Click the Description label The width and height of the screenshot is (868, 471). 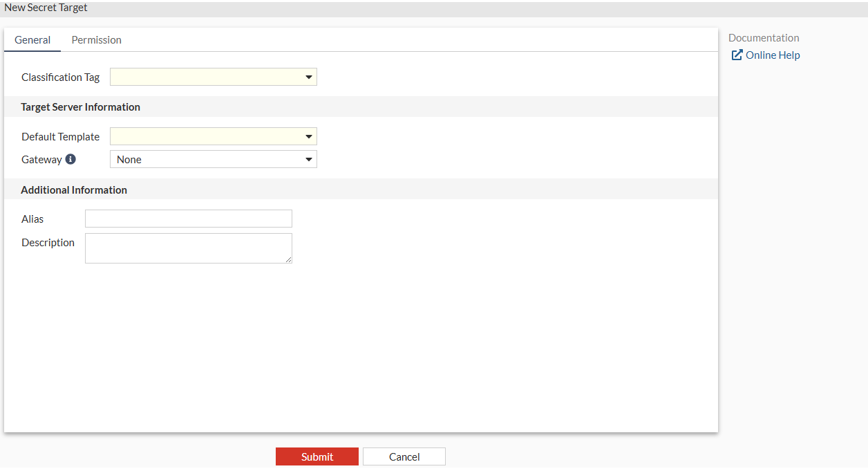tap(48, 243)
